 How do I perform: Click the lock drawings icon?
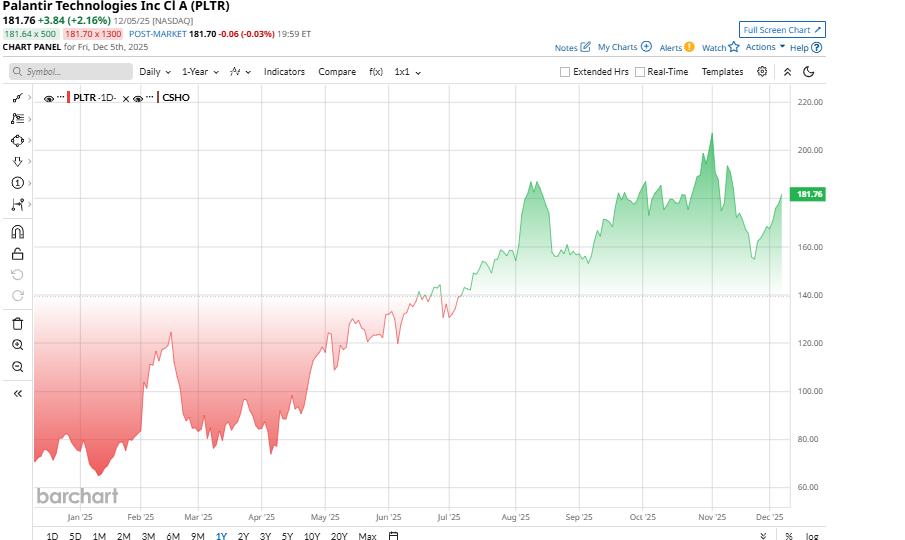tap(17, 254)
